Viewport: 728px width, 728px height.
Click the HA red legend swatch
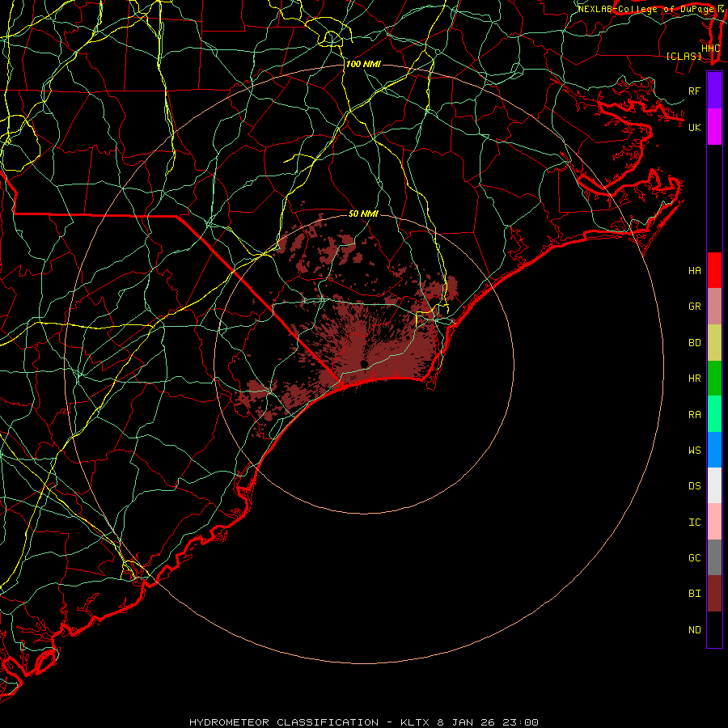point(714,270)
